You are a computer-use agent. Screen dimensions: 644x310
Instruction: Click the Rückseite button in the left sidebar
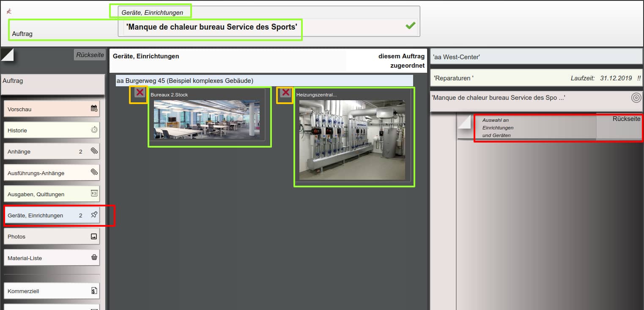(x=90, y=55)
